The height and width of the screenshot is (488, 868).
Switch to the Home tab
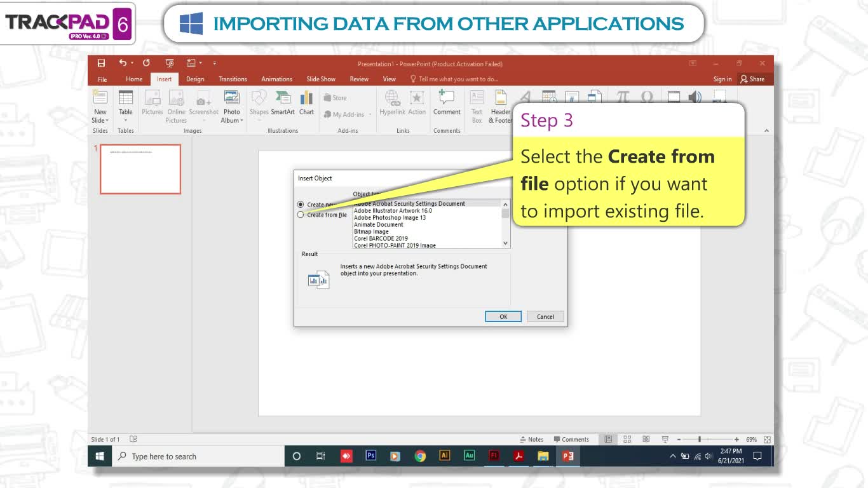pos(134,79)
